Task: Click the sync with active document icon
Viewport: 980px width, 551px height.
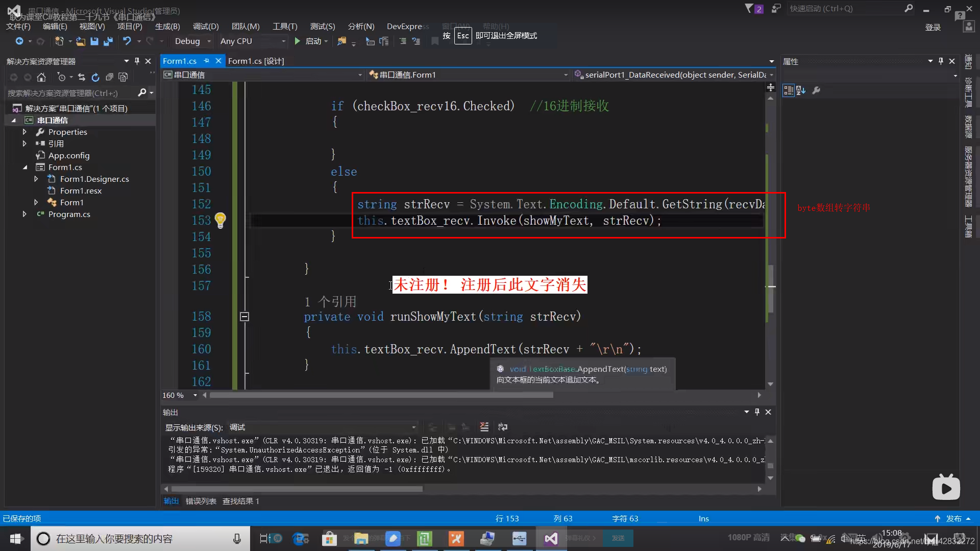Action: [82, 77]
